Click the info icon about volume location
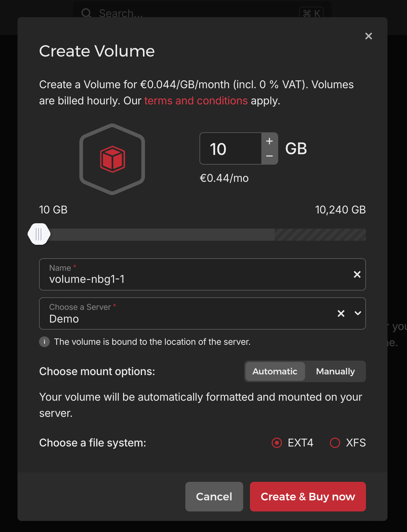Viewport: 407px width, 532px height. pyautogui.click(x=44, y=342)
